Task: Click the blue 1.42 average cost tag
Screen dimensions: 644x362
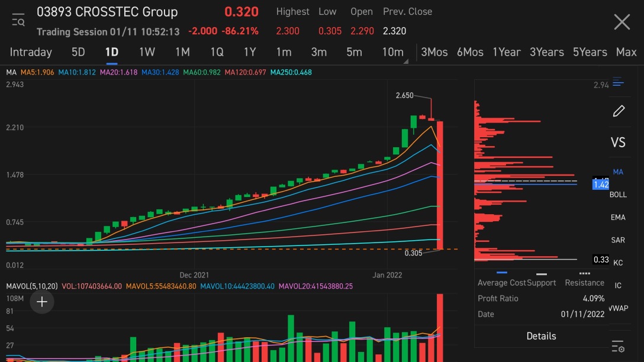Action: (600, 185)
